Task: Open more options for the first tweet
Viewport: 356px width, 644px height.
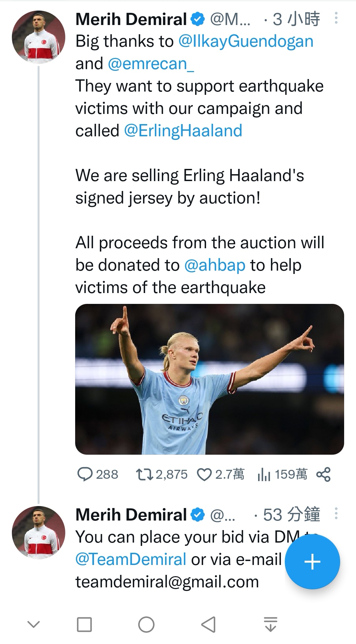Action: (x=336, y=18)
